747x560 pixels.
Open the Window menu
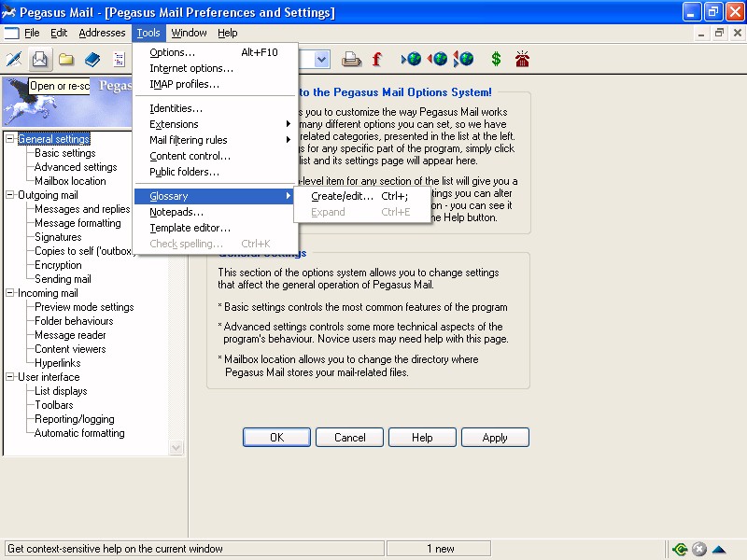tap(189, 33)
